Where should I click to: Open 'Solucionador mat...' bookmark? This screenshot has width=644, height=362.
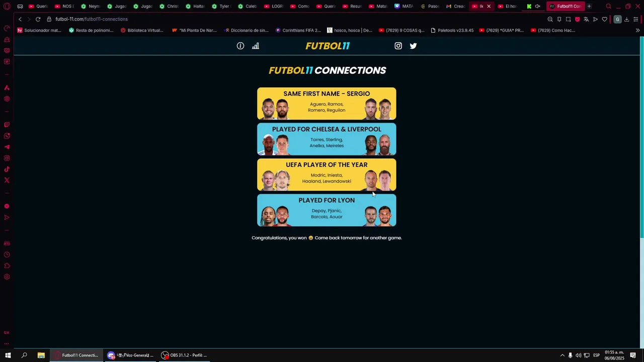pyautogui.click(x=39, y=30)
